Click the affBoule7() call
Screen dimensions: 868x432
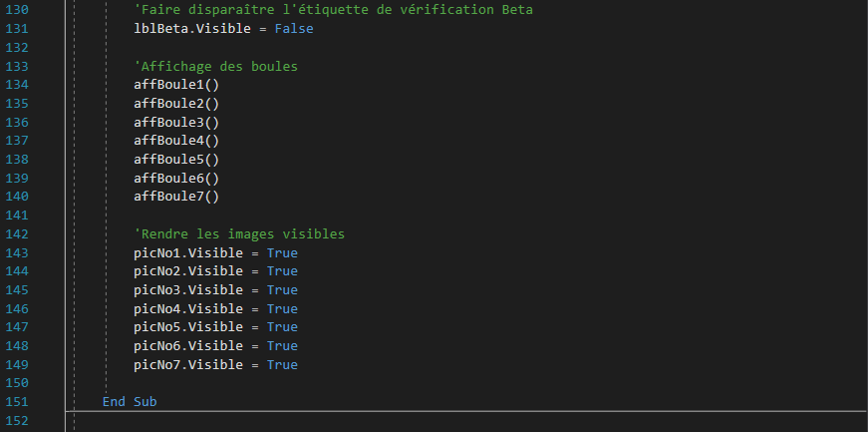click(176, 197)
